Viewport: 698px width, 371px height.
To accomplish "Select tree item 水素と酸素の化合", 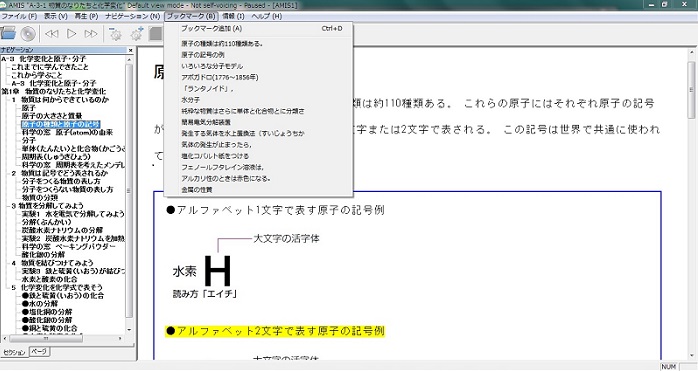I will [49, 279].
